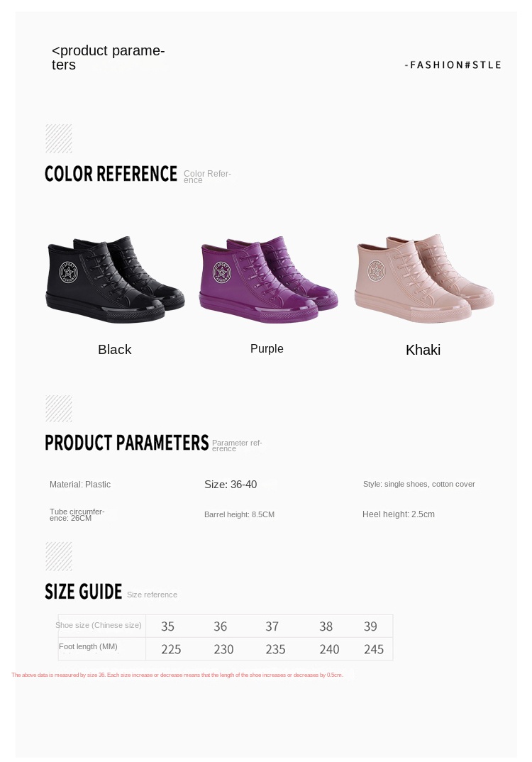Select the Purple color label

(267, 348)
